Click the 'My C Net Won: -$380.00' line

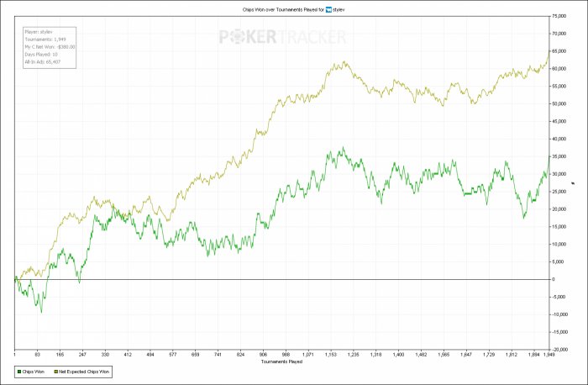[50, 47]
